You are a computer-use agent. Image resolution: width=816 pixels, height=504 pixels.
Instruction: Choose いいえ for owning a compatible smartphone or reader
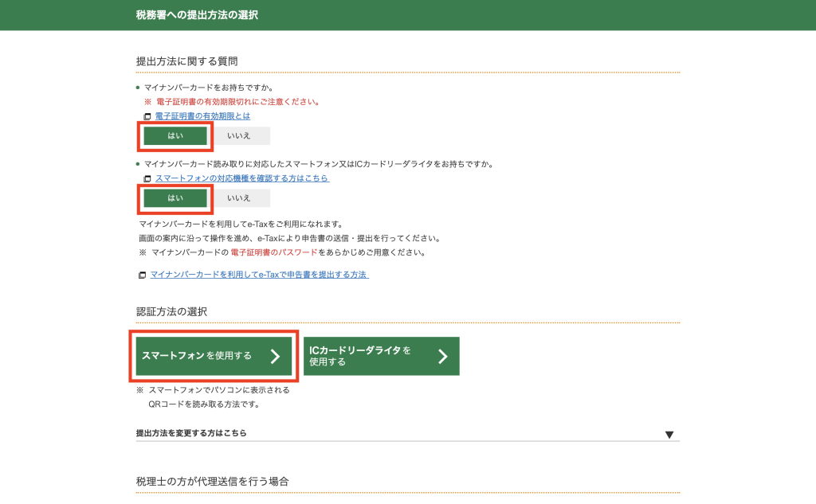pos(239,197)
